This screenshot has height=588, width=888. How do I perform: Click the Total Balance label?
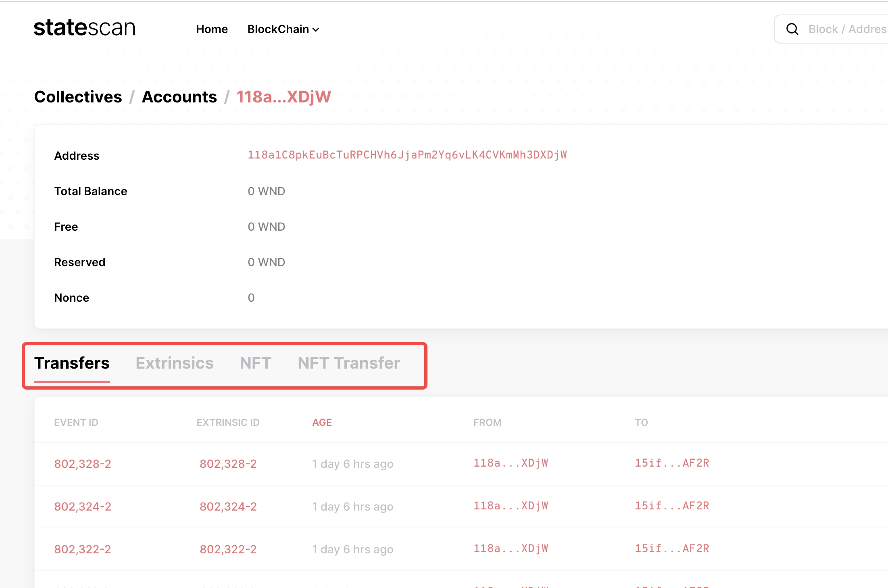click(x=91, y=191)
